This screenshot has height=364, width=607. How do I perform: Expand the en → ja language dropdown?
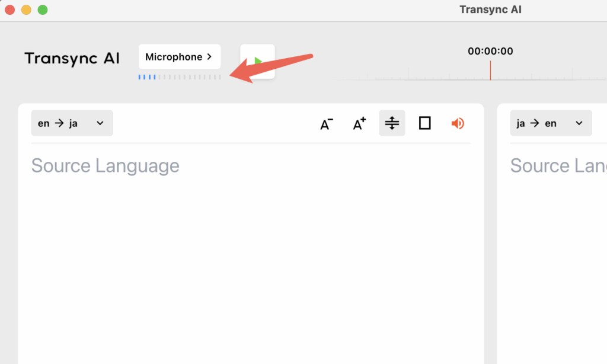click(72, 123)
